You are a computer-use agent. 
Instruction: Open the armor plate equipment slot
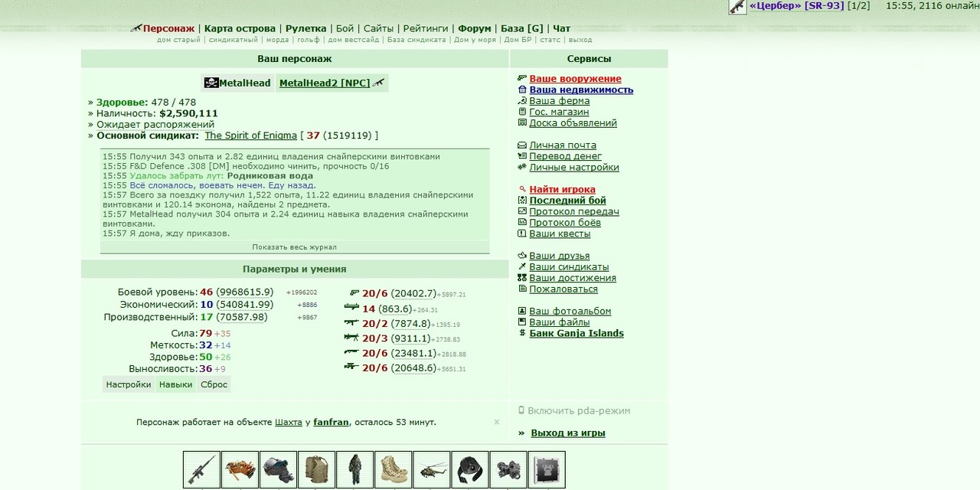(x=547, y=469)
